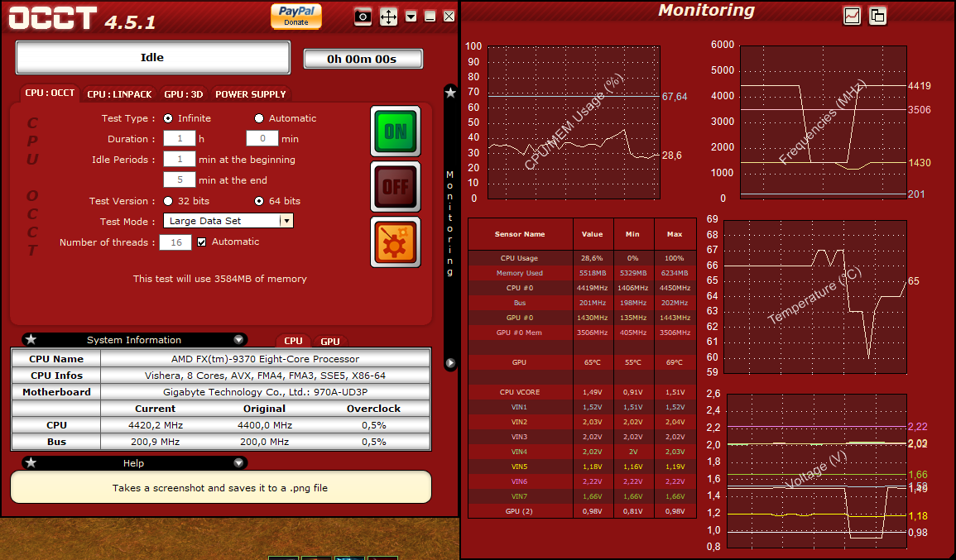Click the Duration hours field

[x=180, y=138]
